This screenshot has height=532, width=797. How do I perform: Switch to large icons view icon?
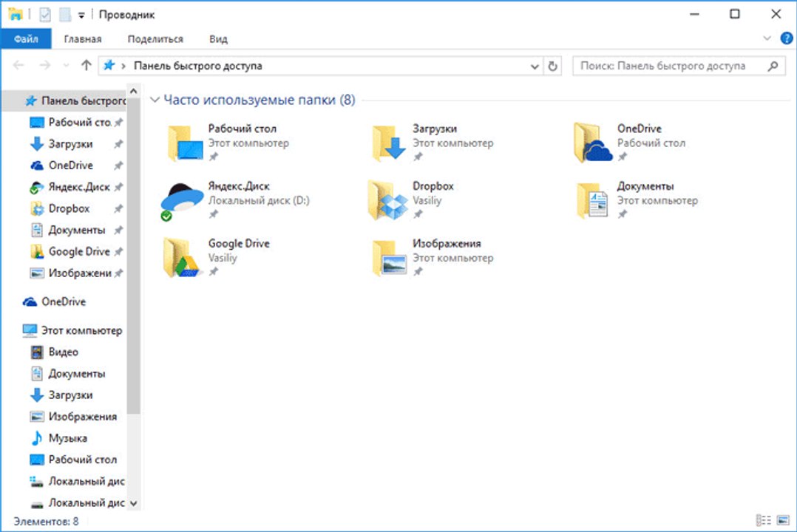783,520
